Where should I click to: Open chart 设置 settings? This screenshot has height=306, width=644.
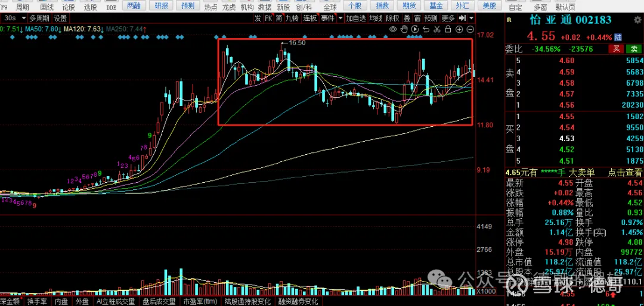click(x=60, y=18)
